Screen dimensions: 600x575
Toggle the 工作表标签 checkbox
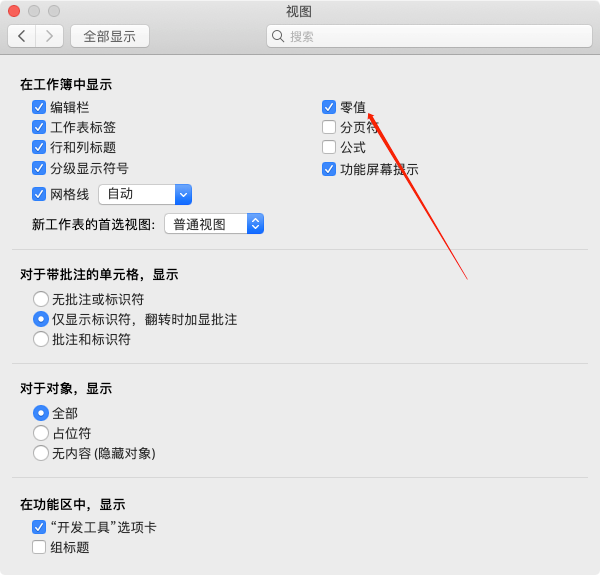[39, 127]
